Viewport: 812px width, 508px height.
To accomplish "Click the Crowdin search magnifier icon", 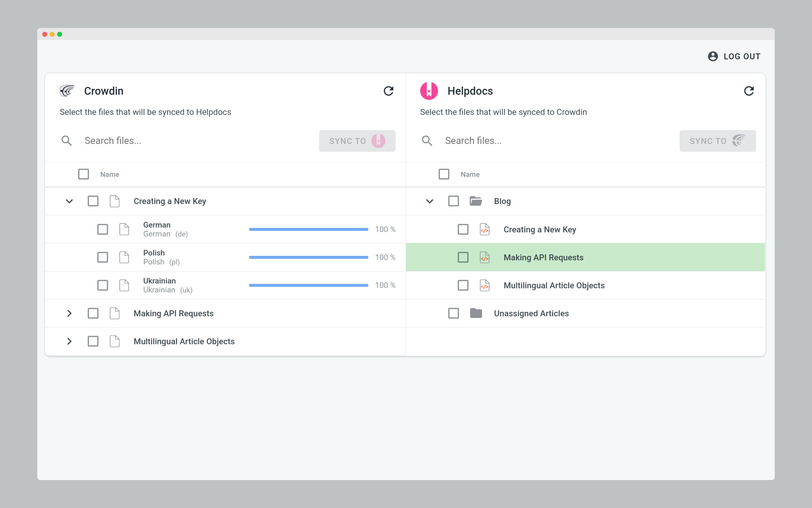I will click(67, 141).
